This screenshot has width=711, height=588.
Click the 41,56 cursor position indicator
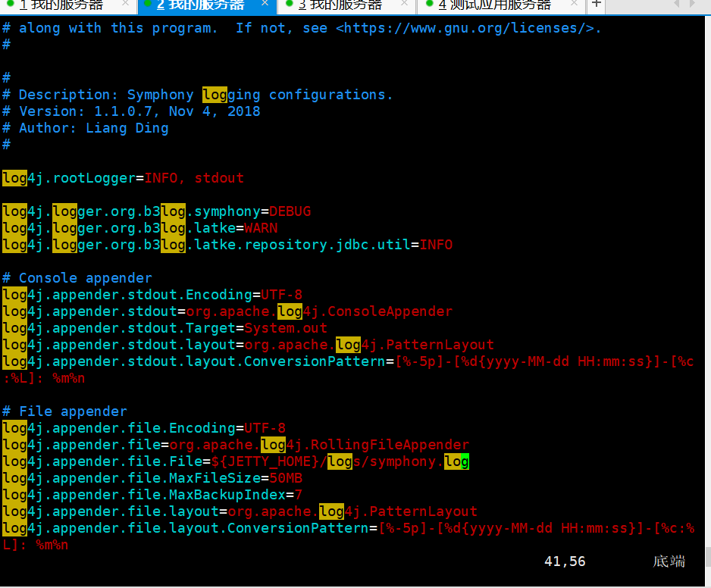[565, 561]
